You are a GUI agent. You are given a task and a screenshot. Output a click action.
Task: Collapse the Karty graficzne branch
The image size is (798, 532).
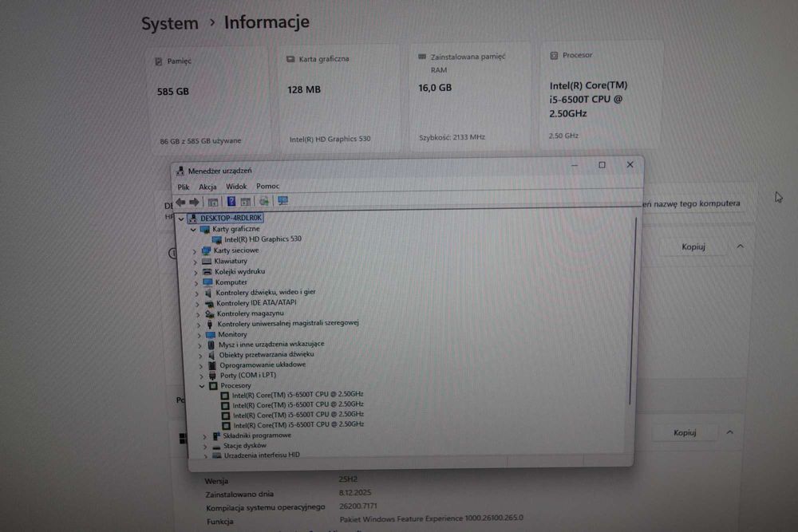(193, 230)
